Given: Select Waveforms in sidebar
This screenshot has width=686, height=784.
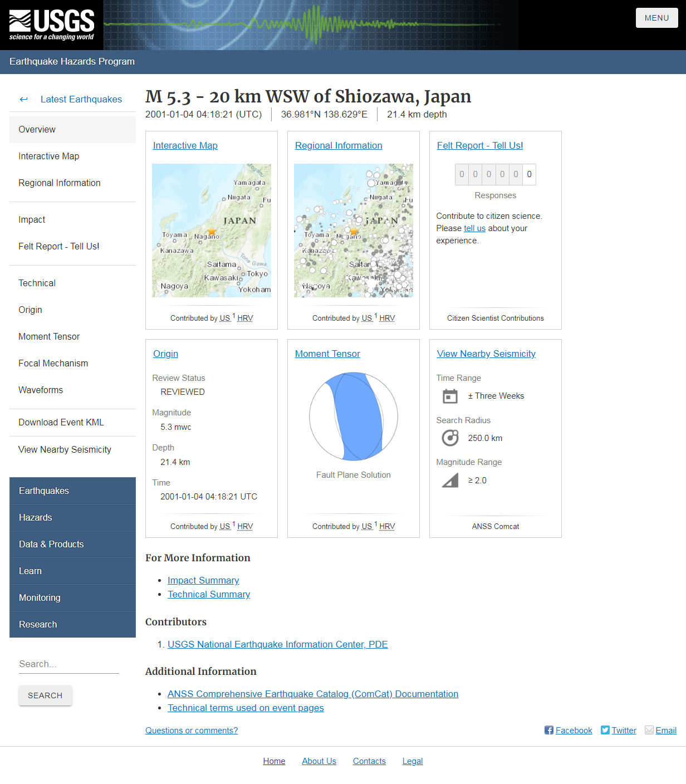Looking at the screenshot, I should coord(72,390).
